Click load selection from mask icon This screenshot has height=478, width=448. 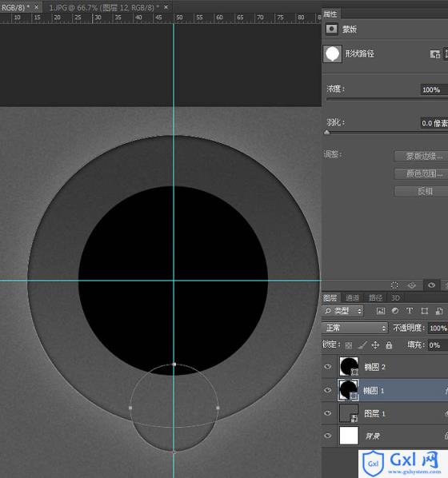pos(394,285)
